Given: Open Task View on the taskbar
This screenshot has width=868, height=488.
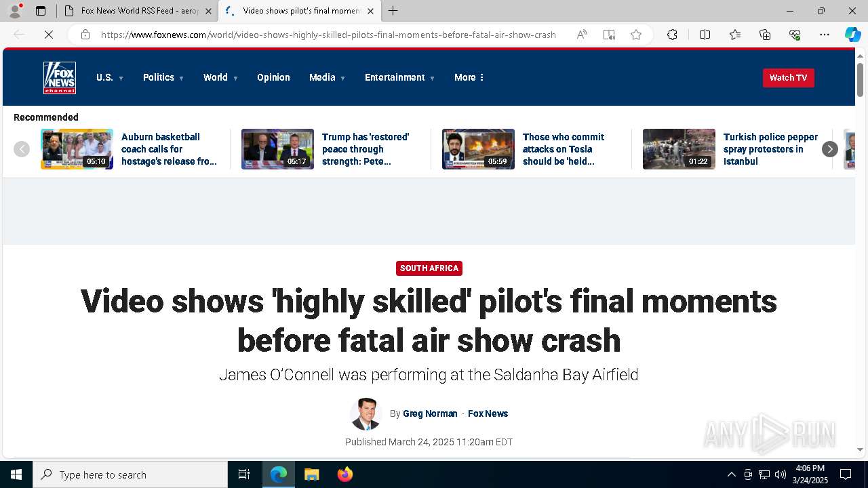Looking at the screenshot, I should point(244,474).
